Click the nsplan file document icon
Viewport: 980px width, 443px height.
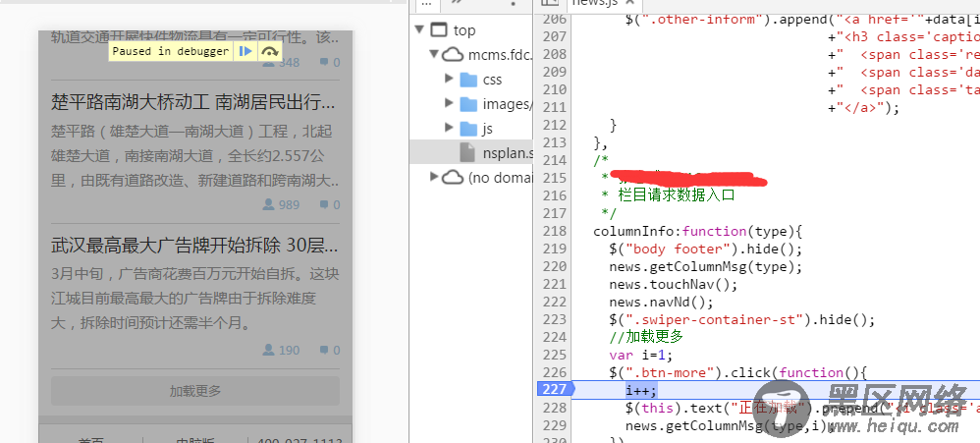point(467,152)
